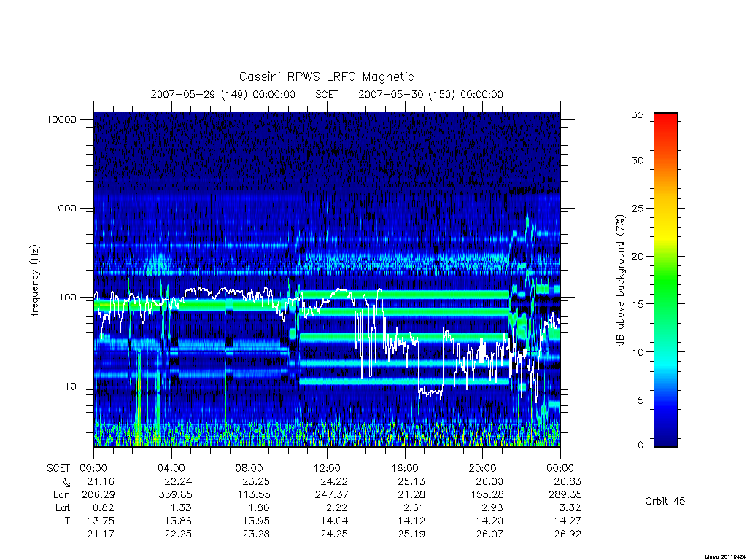Click the Lon value 113.55
The width and height of the screenshot is (747, 560).
pyautogui.click(x=254, y=495)
